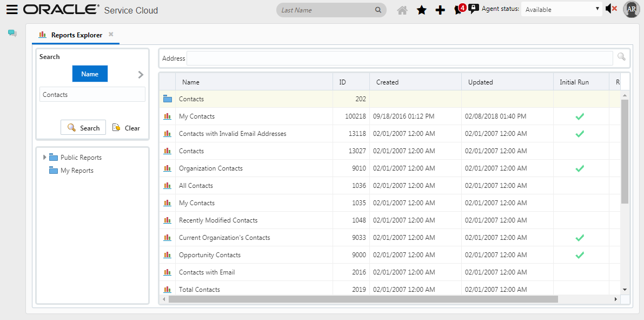Click the vertical scrollbar thumb of table
The width and height of the screenshot is (644, 320).
[625, 152]
